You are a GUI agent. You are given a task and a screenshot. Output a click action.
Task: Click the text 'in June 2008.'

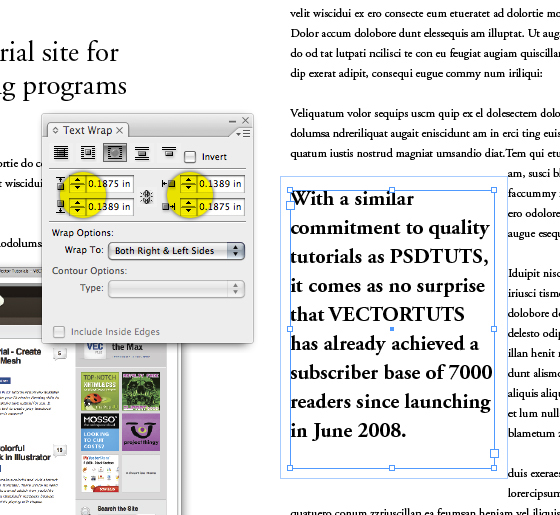(x=348, y=431)
